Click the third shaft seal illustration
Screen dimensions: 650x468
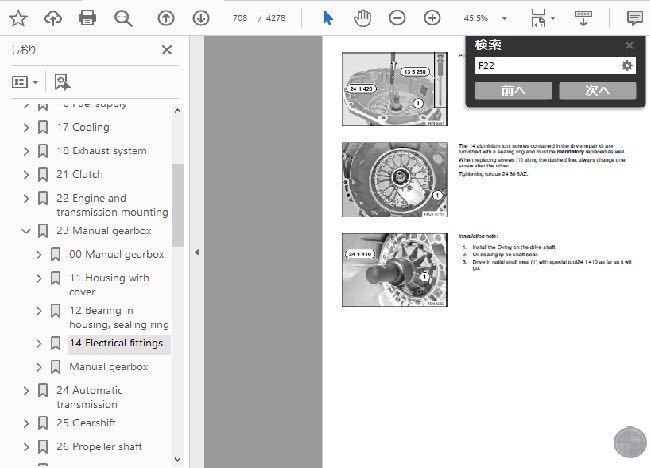[x=395, y=270]
